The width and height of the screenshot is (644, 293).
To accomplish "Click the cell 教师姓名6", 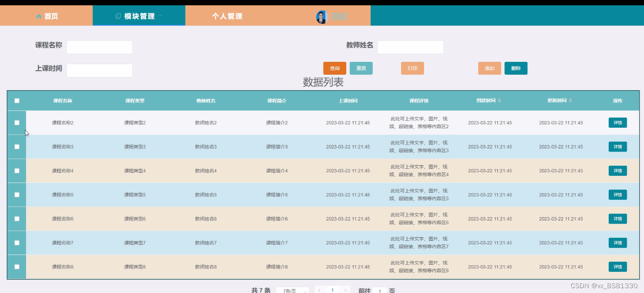I will click(x=206, y=219).
